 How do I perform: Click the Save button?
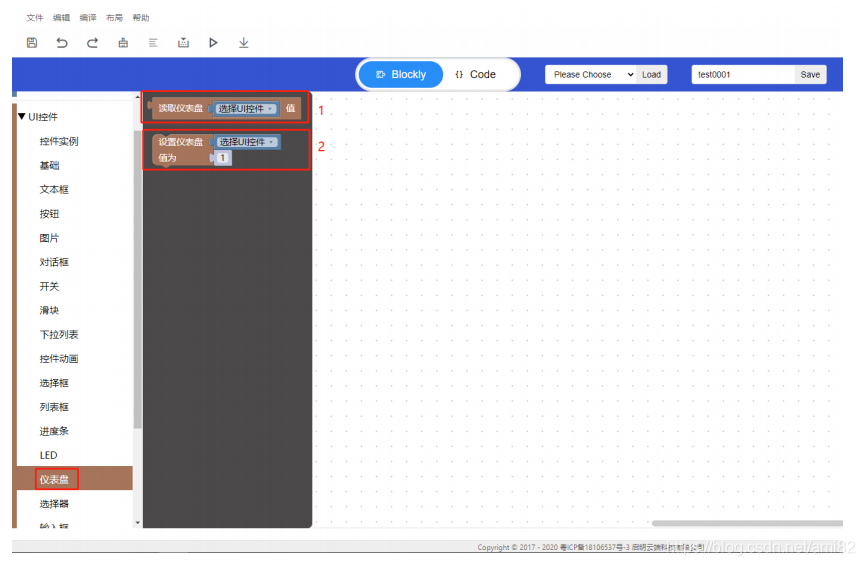coord(810,74)
